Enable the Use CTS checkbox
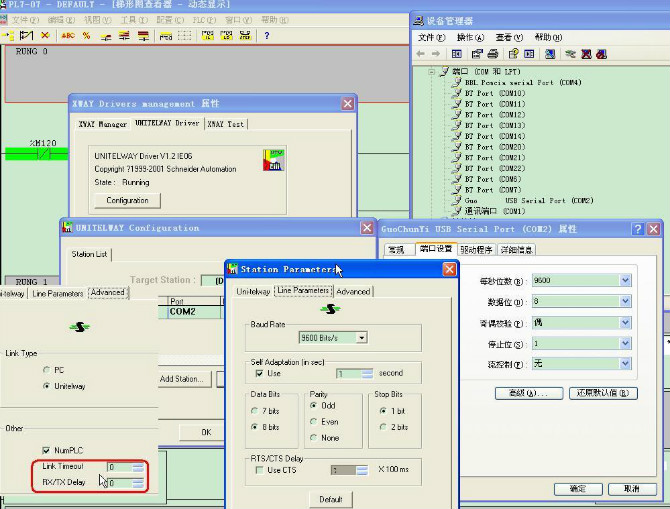The width and height of the screenshot is (670, 509). pyautogui.click(x=259, y=470)
